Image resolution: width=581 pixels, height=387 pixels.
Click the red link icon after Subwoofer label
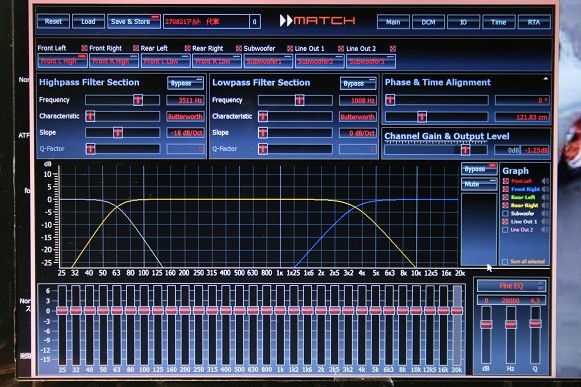pyautogui.click(x=290, y=49)
